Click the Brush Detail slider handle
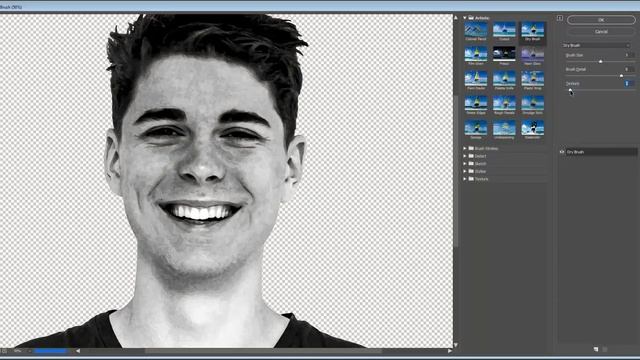 (x=621, y=76)
